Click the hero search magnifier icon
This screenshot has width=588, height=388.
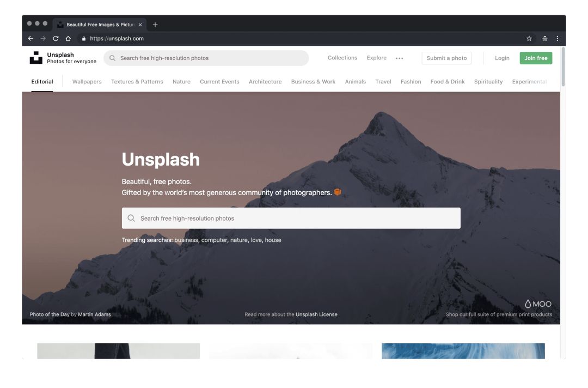click(x=131, y=218)
